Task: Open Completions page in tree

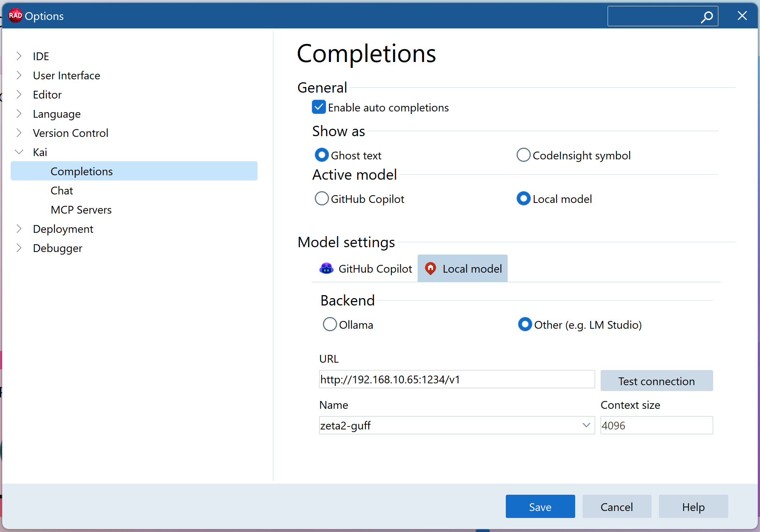Action: pyautogui.click(x=134, y=171)
